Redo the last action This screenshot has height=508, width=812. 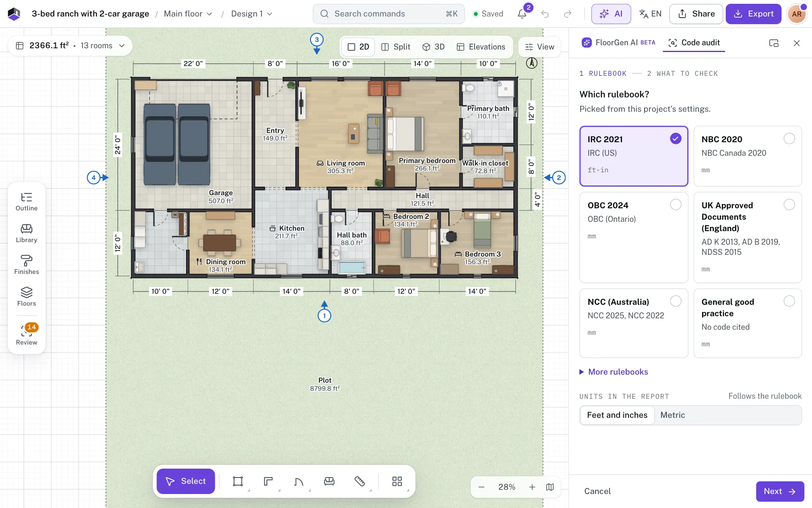point(568,14)
